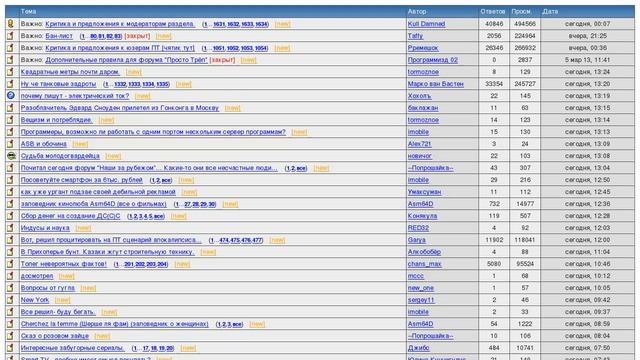Click the topic icon next to 'Дополнительные правила для форума' thread

[11, 60]
